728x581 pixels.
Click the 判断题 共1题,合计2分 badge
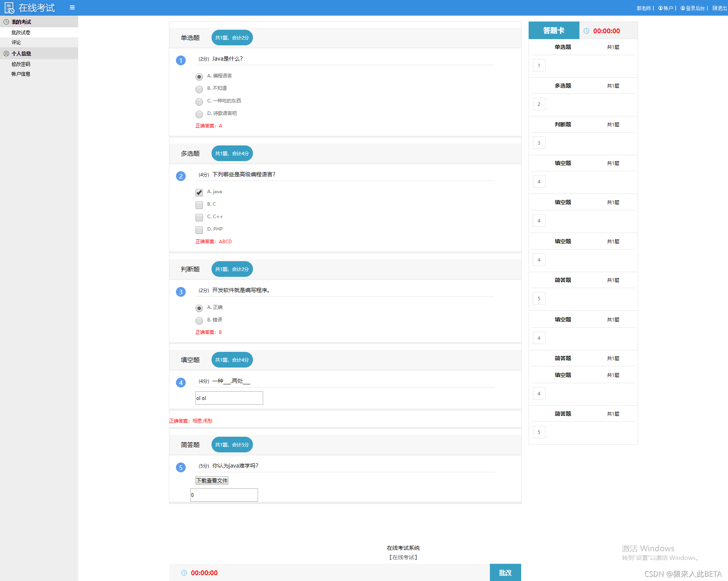click(x=232, y=269)
